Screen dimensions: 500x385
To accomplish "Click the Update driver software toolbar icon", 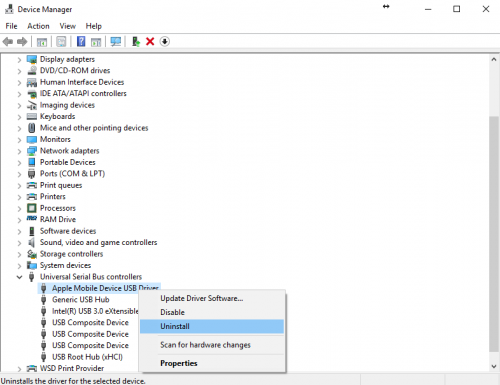I will [x=136, y=42].
